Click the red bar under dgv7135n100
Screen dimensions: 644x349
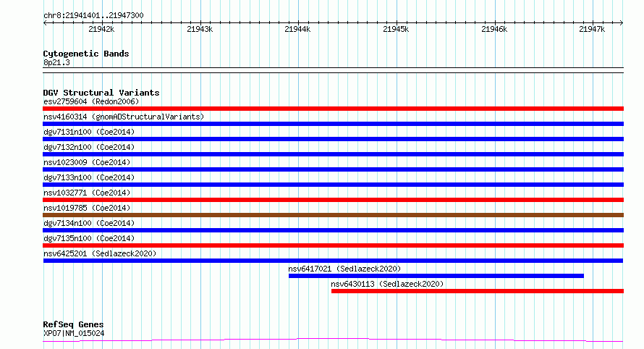click(x=333, y=245)
